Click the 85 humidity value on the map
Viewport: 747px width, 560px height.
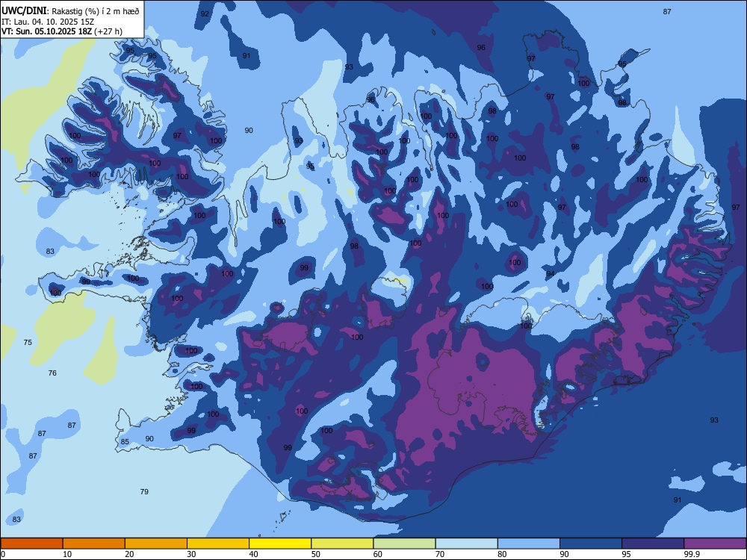[x=125, y=441]
